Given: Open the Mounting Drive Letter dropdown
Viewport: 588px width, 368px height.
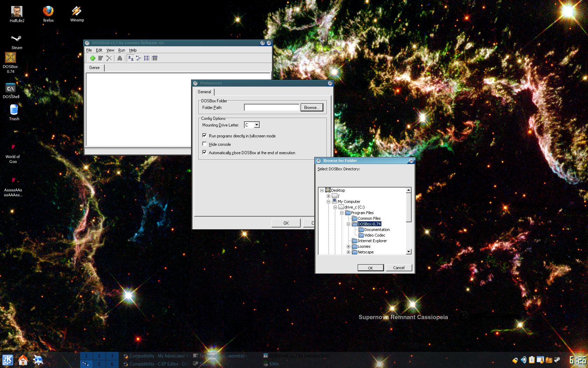Looking at the screenshot, I should tap(256, 125).
